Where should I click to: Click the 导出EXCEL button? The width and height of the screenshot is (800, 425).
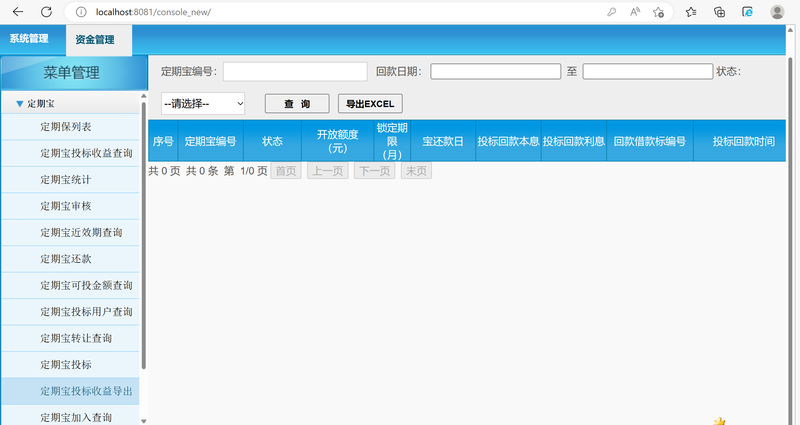tap(370, 104)
